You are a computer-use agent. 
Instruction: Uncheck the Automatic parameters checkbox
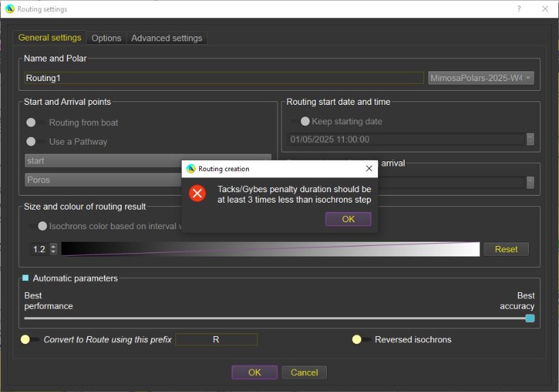coord(26,278)
